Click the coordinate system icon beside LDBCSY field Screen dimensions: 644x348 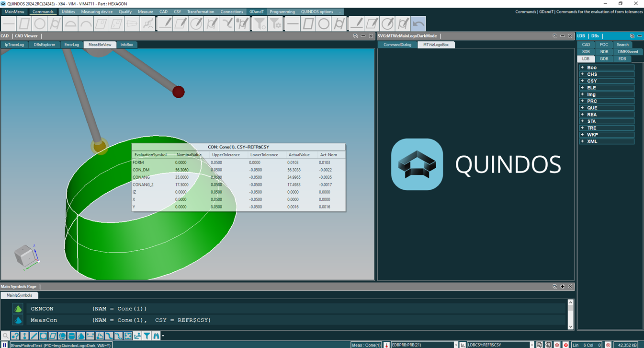pyautogui.click(x=463, y=345)
